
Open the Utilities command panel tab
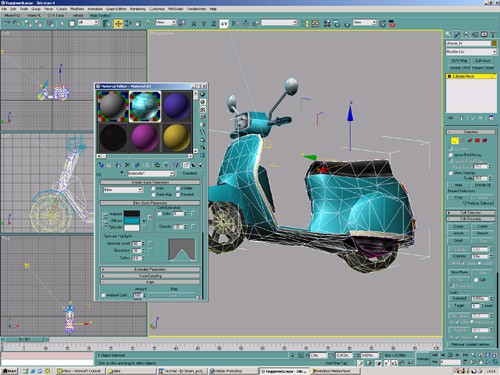pyautogui.click(x=493, y=34)
